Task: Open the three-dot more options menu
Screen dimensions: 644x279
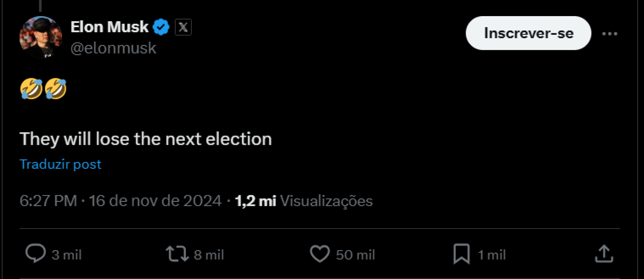Action: click(x=609, y=34)
